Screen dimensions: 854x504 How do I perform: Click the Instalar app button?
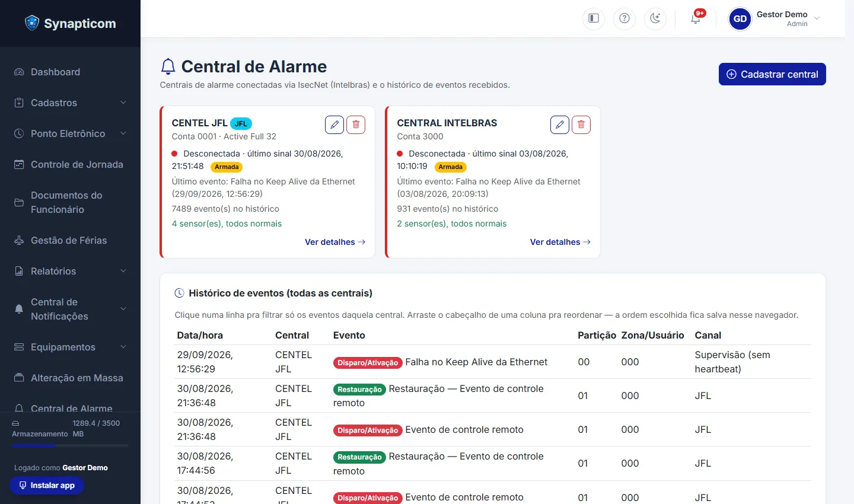point(47,485)
